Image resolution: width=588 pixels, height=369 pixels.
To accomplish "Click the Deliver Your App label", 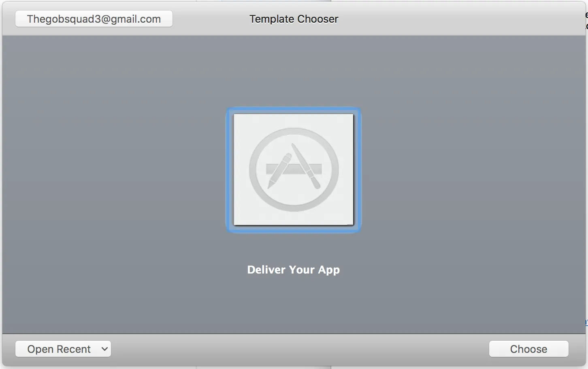I will pyautogui.click(x=294, y=270).
